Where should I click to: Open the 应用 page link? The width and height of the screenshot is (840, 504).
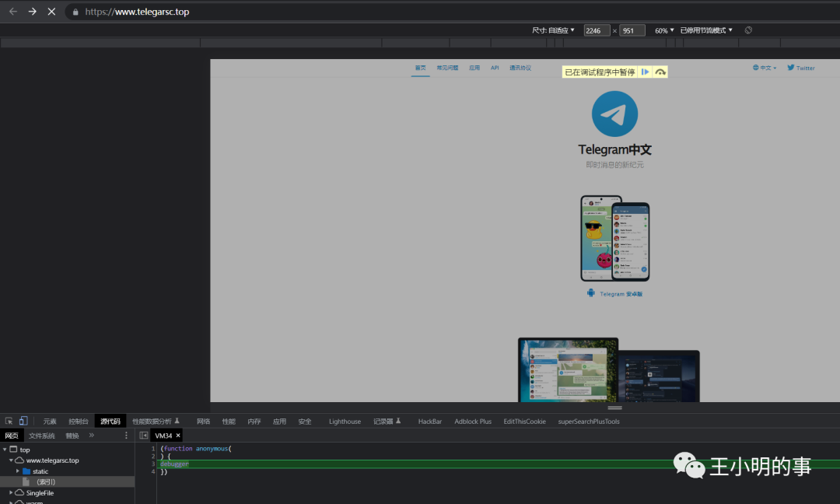(x=474, y=68)
